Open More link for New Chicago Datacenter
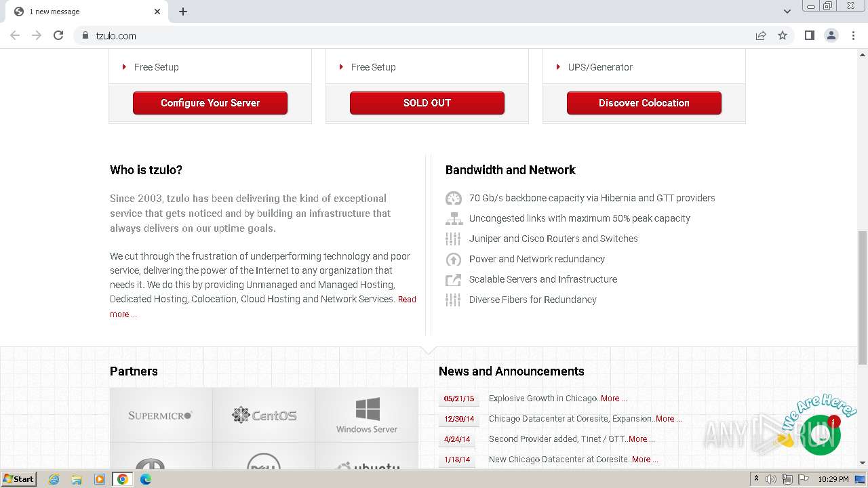Screen dimensions: 868x488 point(644,460)
